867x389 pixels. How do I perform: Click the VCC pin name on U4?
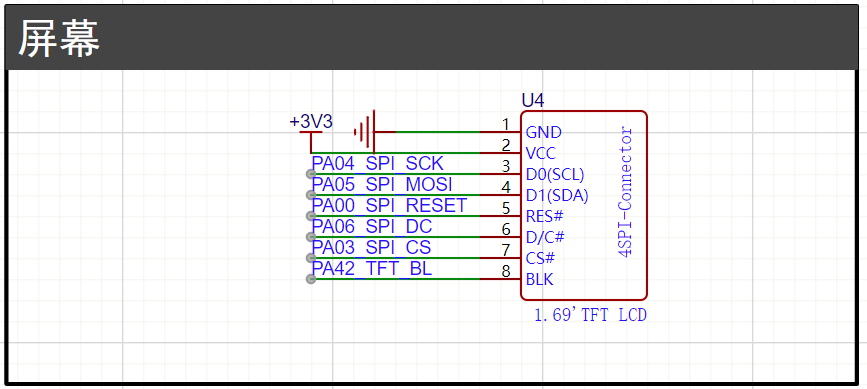[541, 154]
